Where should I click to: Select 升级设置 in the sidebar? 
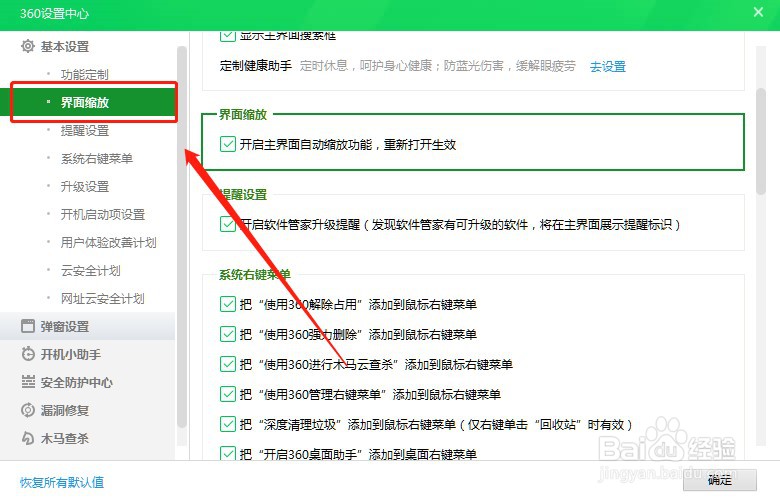click(85, 187)
